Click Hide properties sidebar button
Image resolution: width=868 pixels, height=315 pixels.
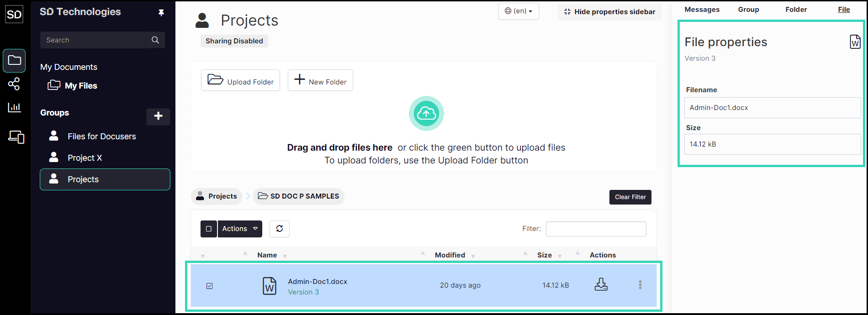(609, 12)
